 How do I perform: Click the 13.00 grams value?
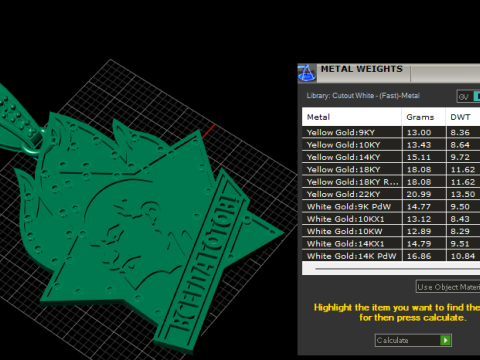pyautogui.click(x=419, y=132)
